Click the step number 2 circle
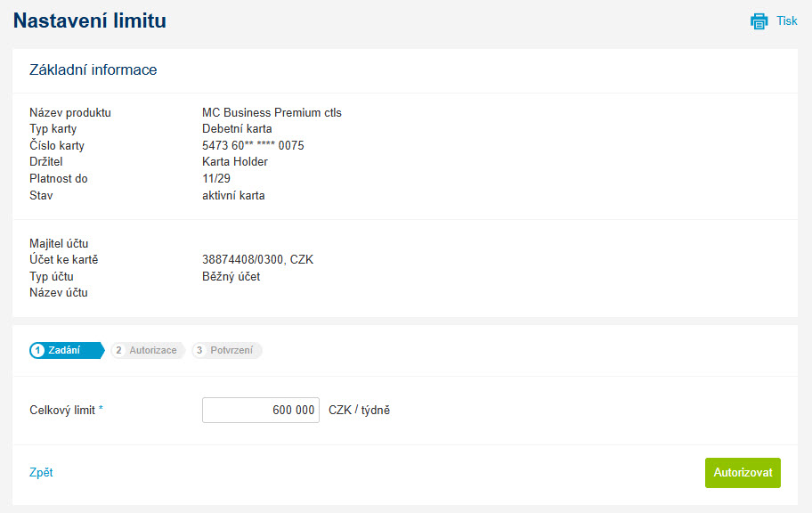 118,350
